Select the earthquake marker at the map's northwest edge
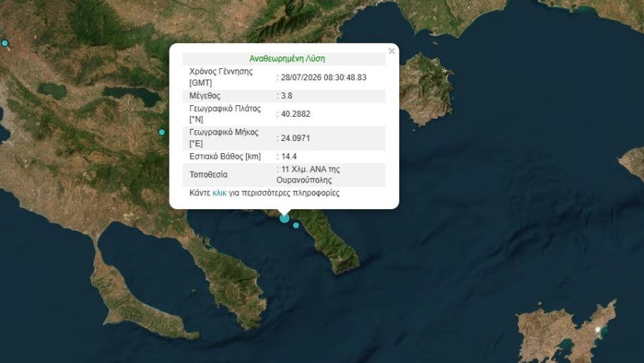 click(x=4, y=43)
